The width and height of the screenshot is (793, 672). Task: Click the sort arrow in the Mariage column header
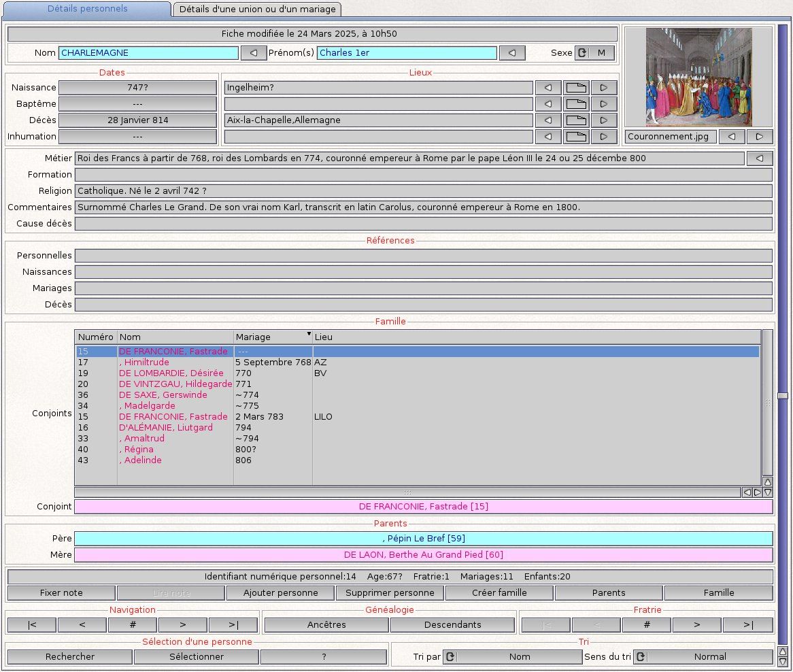point(309,334)
